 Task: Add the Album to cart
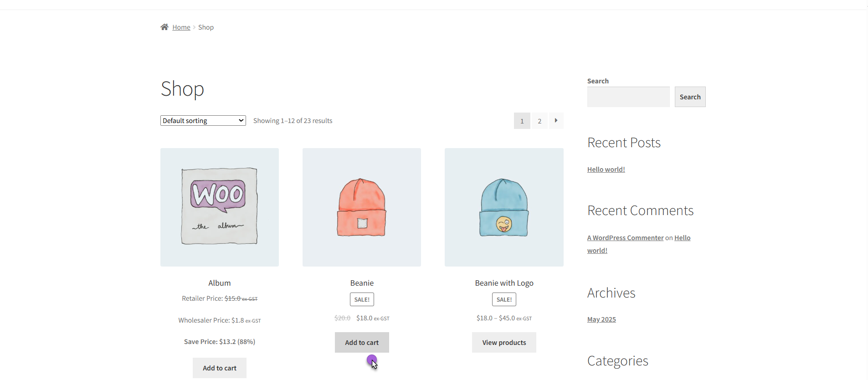[220, 368]
